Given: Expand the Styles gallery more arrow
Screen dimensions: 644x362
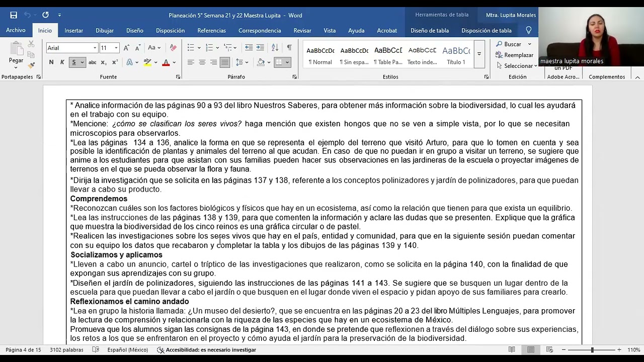Looking at the screenshot, I should click(x=479, y=54).
